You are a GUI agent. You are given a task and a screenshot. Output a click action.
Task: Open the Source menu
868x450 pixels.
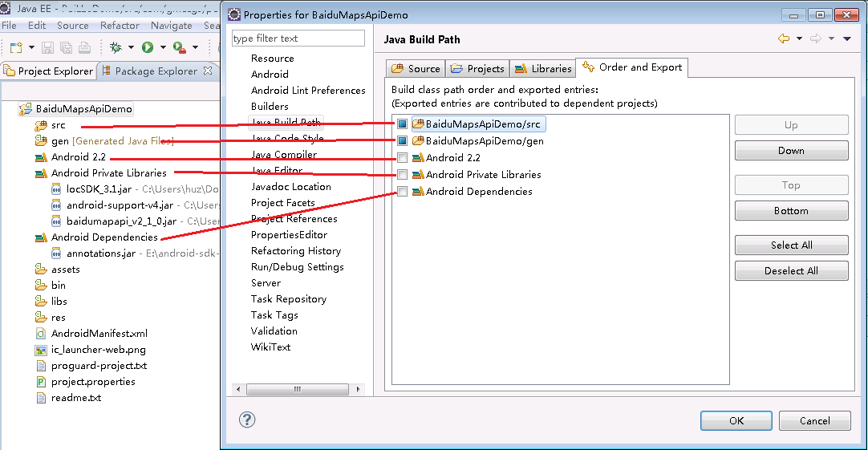[72, 26]
